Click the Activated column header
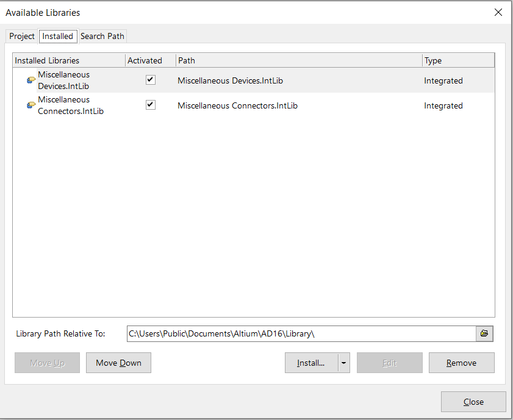The width and height of the screenshot is (513, 420). click(150, 60)
